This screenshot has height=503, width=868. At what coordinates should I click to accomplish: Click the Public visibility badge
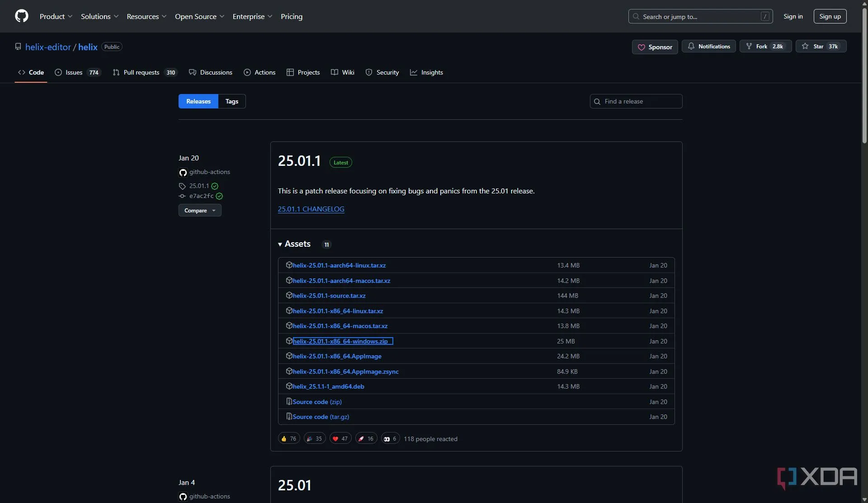coord(112,47)
